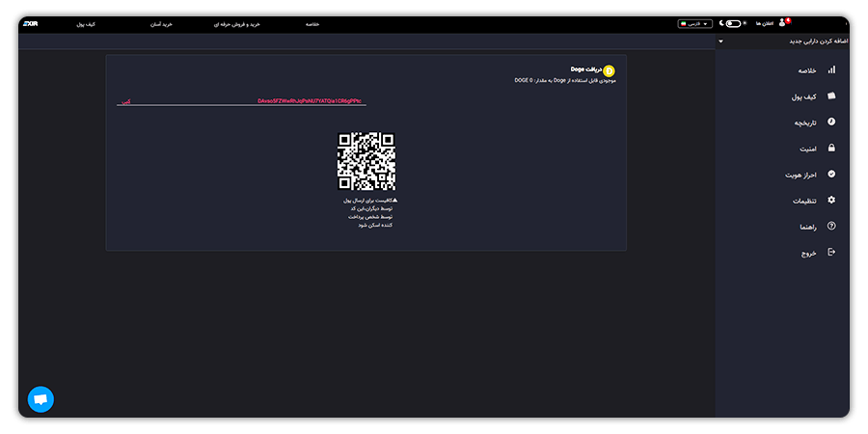Go to کیف پول in the top navigation
This screenshot has width=868, height=434.
click(x=86, y=24)
